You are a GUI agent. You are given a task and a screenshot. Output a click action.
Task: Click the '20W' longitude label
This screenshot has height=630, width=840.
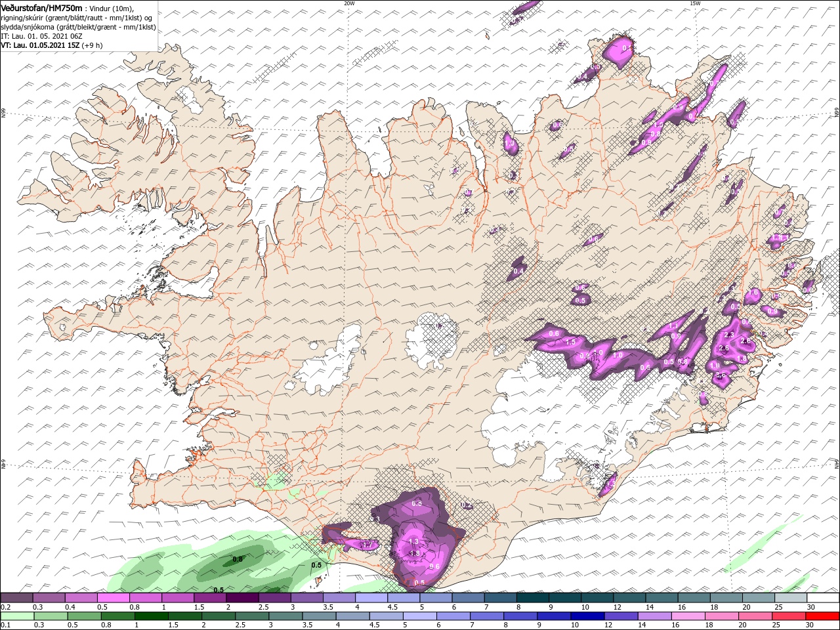pyautogui.click(x=349, y=3)
